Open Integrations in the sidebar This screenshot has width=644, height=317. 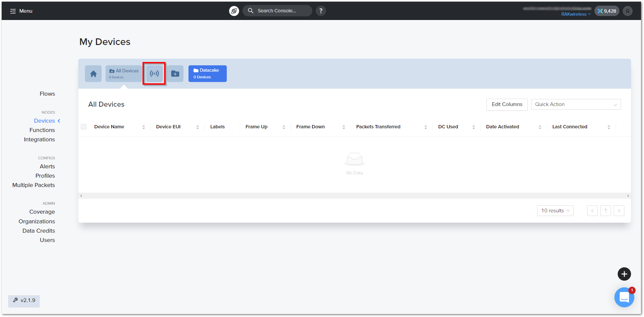tap(39, 139)
